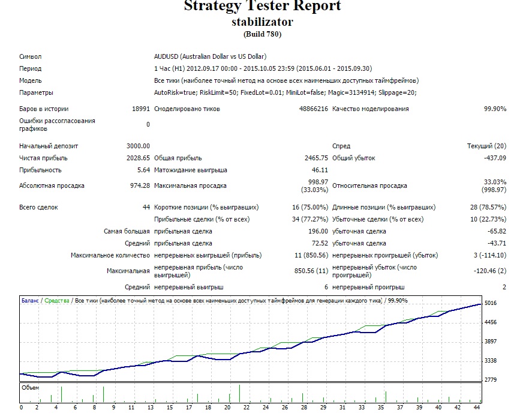The height and width of the screenshot is (416, 532).
Task: Click average profitable trade value 72.52
Action: tap(320, 244)
